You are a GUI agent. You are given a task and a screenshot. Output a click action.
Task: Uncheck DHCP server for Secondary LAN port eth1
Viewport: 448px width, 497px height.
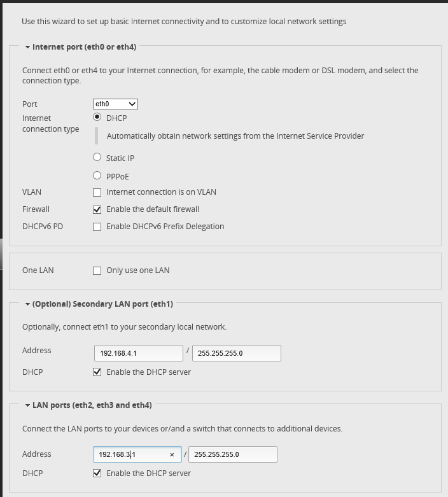pyautogui.click(x=97, y=372)
